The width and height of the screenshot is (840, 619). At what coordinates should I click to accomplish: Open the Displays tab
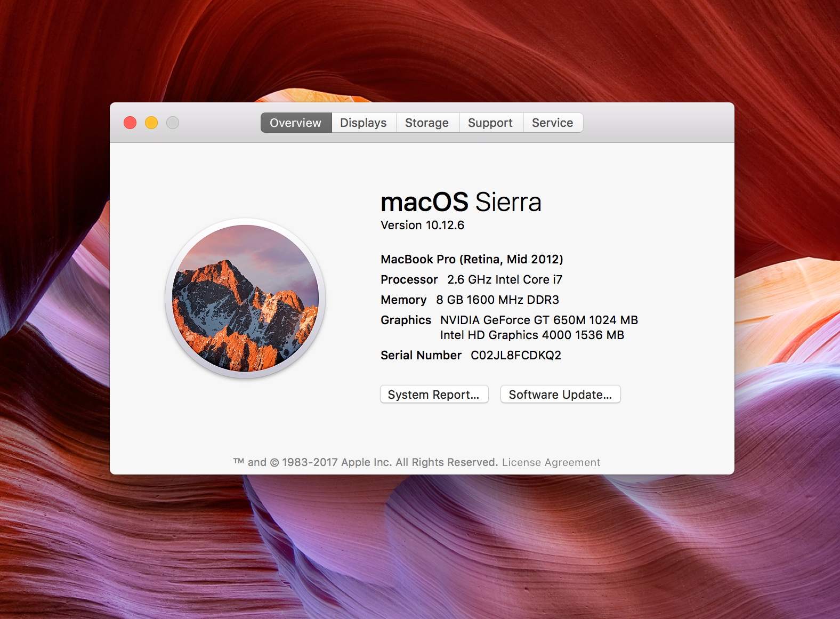pyautogui.click(x=364, y=123)
